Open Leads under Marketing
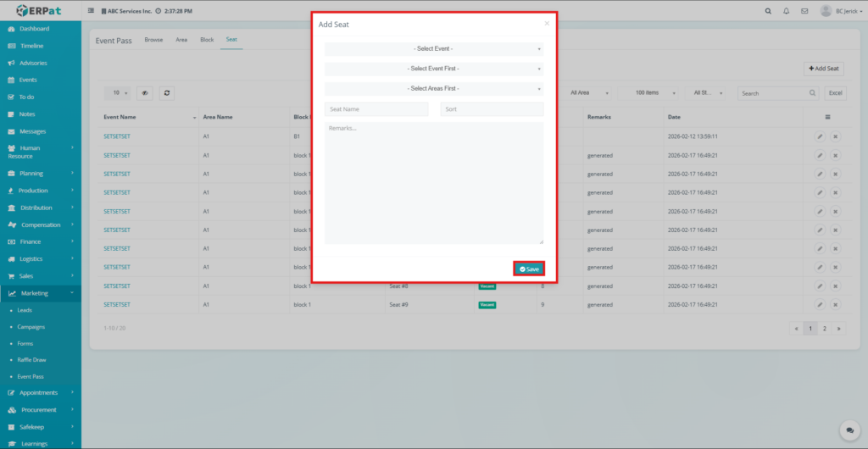 click(x=25, y=310)
